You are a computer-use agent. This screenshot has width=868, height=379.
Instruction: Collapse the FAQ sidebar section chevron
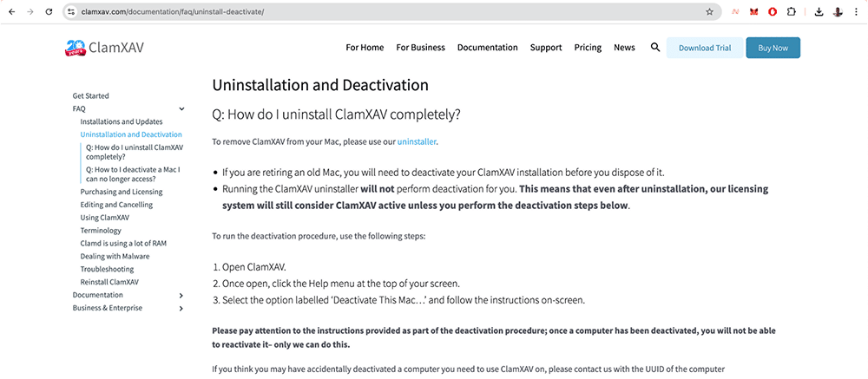[x=181, y=109]
